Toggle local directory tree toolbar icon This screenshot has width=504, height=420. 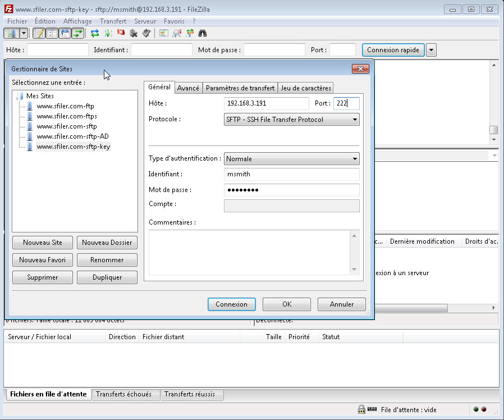pyautogui.click(x=52, y=33)
